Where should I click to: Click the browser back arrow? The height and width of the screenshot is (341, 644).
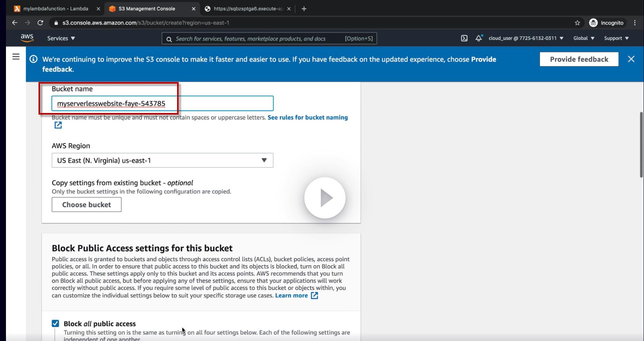15,23
